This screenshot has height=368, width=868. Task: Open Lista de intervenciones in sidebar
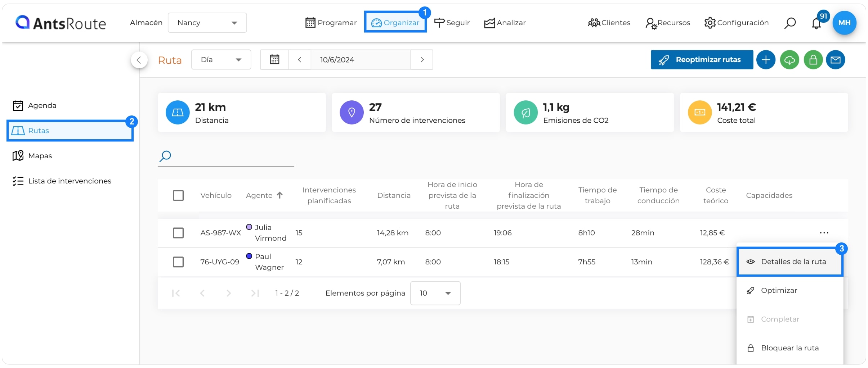click(62, 181)
